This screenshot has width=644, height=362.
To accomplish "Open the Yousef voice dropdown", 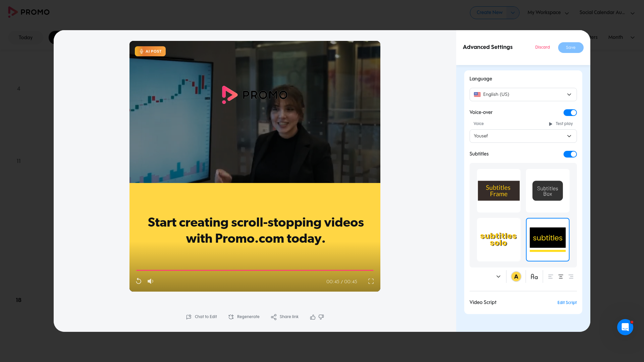I will [523, 136].
